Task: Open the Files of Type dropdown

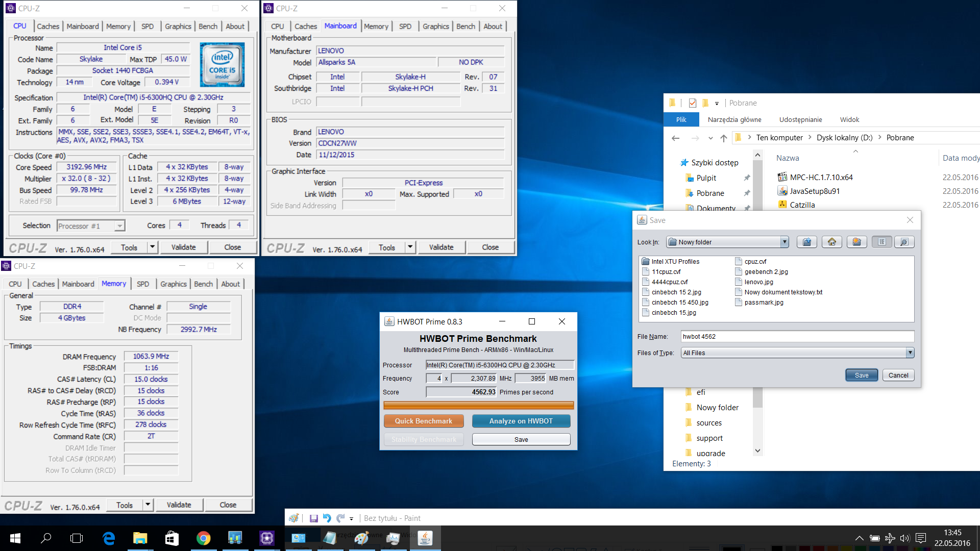Action: tap(910, 353)
